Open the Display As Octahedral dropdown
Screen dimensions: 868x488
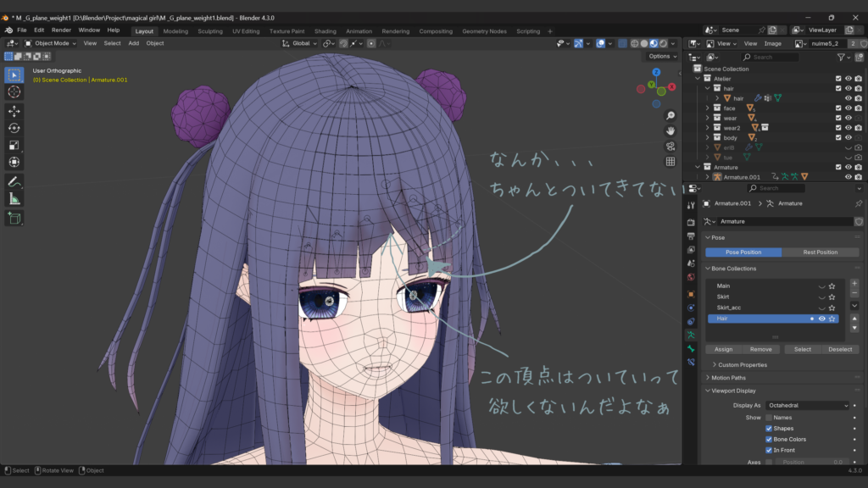[x=806, y=406]
